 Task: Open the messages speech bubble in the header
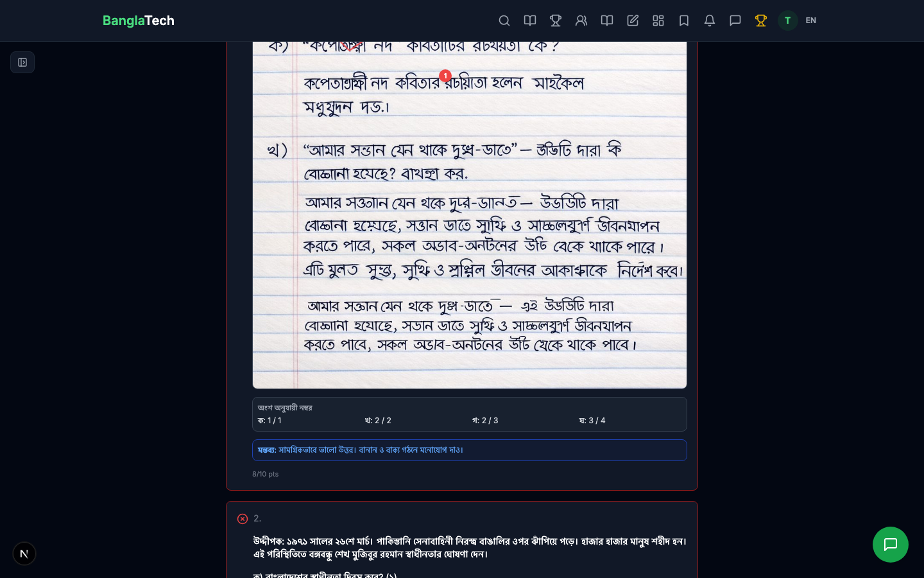(735, 21)
